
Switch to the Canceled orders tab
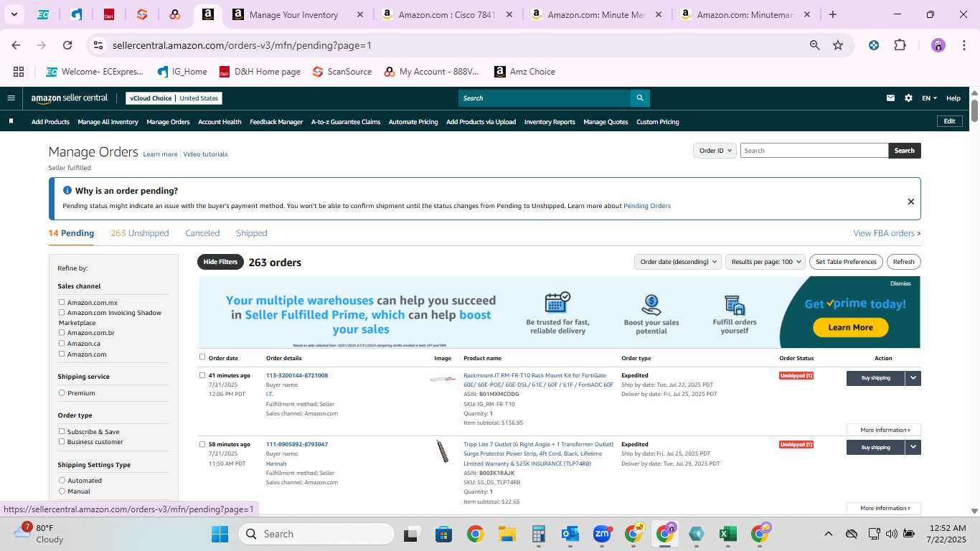click(x=202, y=233)
